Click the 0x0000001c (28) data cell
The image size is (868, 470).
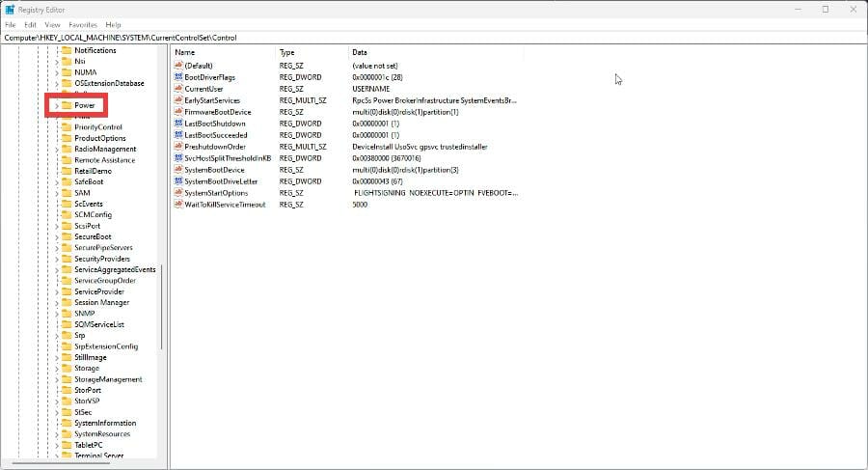377,77
